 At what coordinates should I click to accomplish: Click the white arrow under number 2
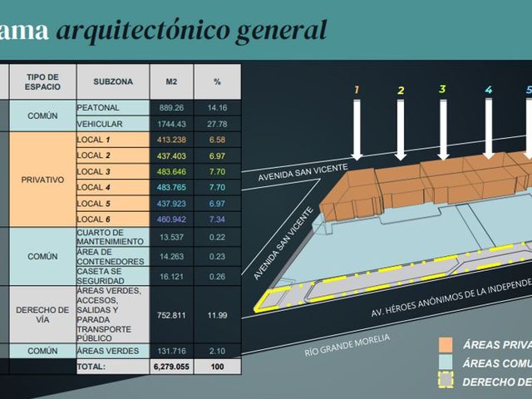click(401, 130)
